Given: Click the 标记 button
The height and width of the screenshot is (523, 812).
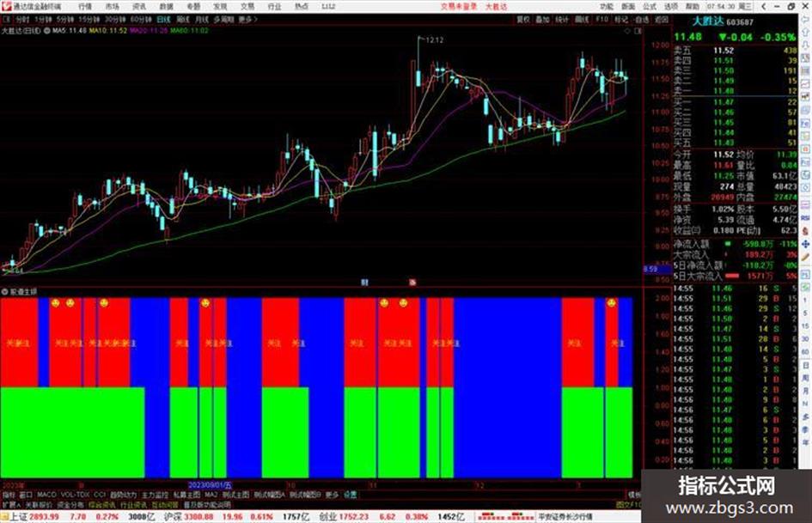Looking at the screenshot, I should click(x=621, y=19).
